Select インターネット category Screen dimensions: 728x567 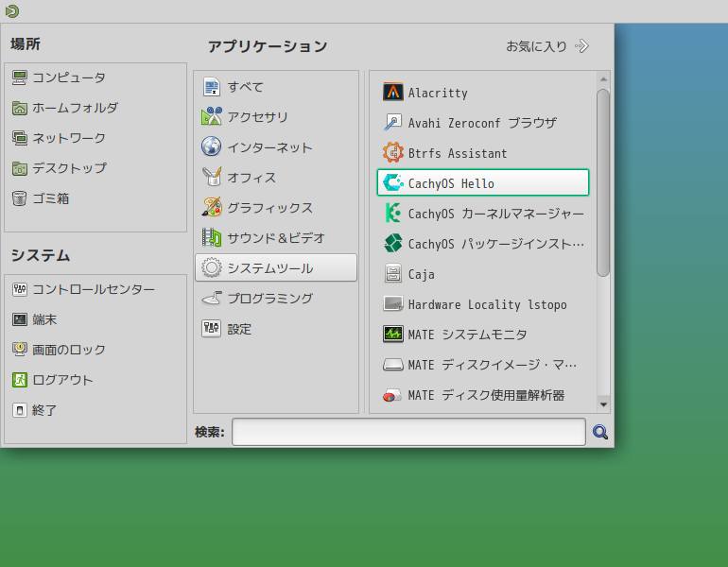[x=276, y=147]
